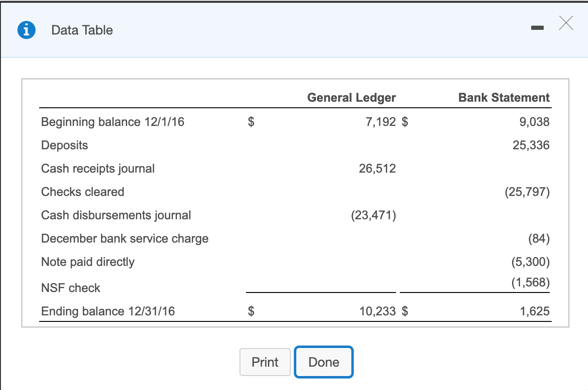The image size is (588, 390).
Task: Select the General Ledger column header
Action: (x=351, y=97)
